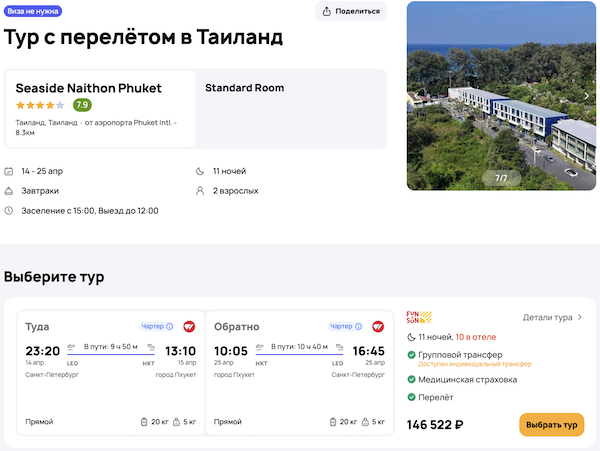Click the Поделиться share button
The height and width of the screenshot is (451, 600).
pyautogui.click(x=350, y=11)
